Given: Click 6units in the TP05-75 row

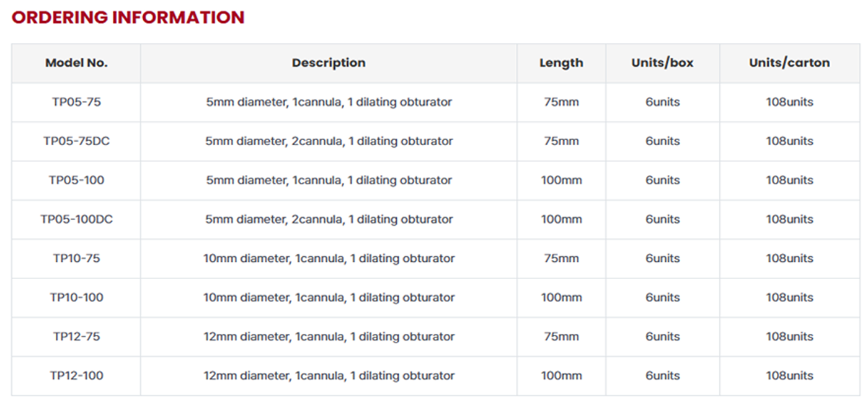Looking at the screenshot, I should 662,102.
